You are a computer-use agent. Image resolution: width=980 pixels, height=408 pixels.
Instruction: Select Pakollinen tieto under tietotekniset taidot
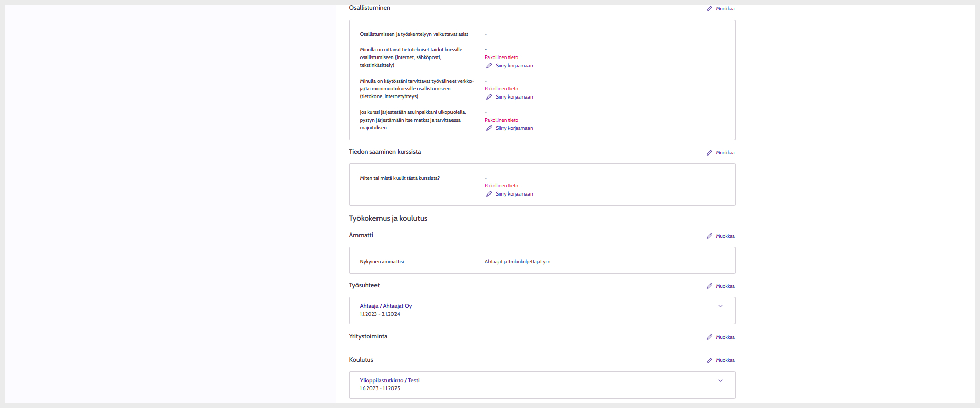(501, 57)
